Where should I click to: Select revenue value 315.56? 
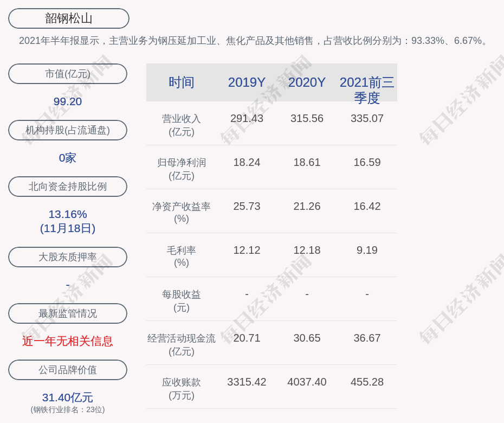point(307,118)
